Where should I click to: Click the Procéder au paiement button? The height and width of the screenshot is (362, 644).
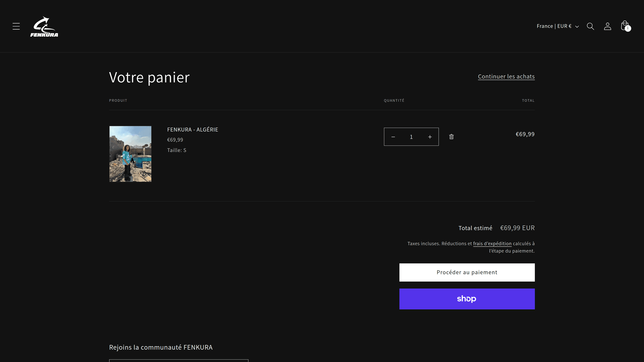(x=467, y=273)
